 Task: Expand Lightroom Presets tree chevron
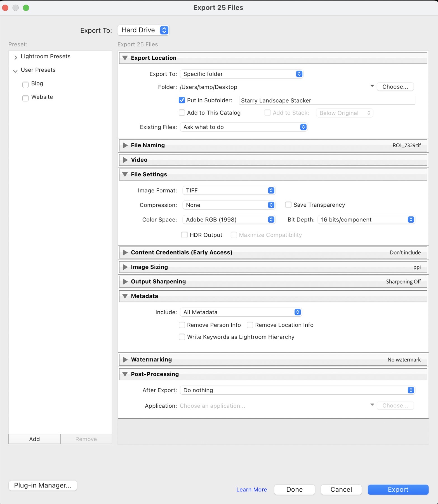tap(16, 57)
